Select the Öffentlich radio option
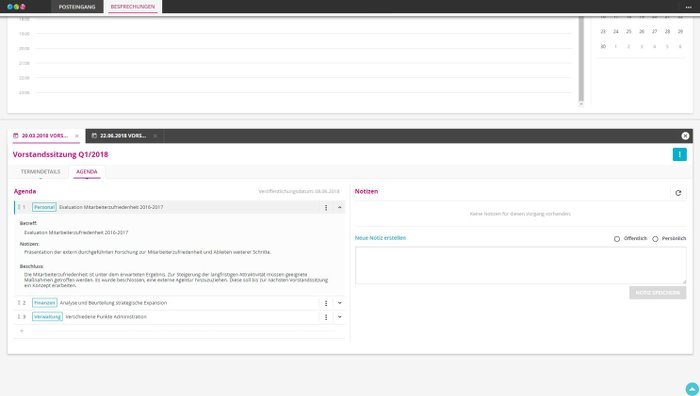The width and height of the screenshot is (700, 396). point(617,239)
